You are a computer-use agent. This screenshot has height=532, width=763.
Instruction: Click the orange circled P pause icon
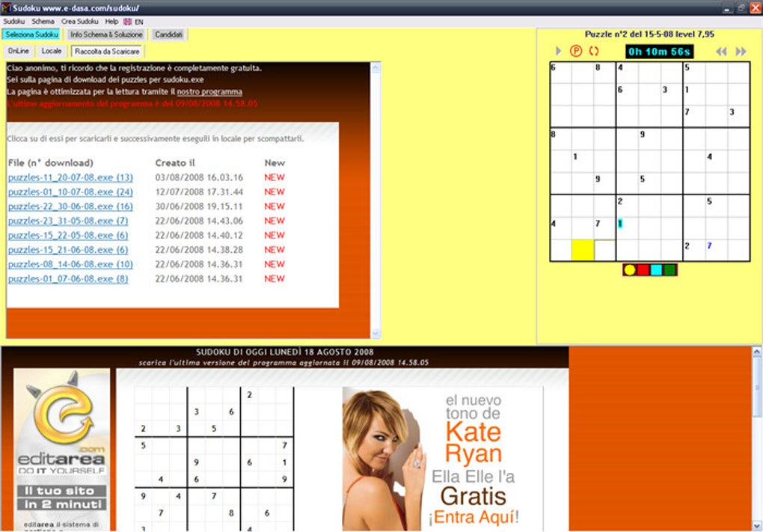[576, 51]
